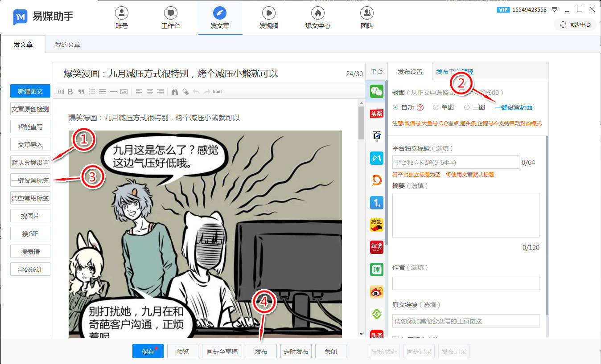Screen dimensions: 601x364
Task: Open the 团队 team section
Action: click(367, 18)
